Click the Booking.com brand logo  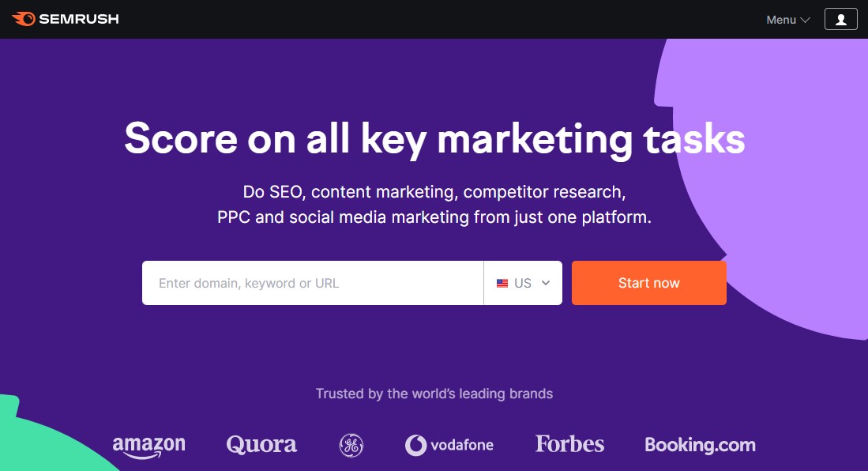[700, 445]
